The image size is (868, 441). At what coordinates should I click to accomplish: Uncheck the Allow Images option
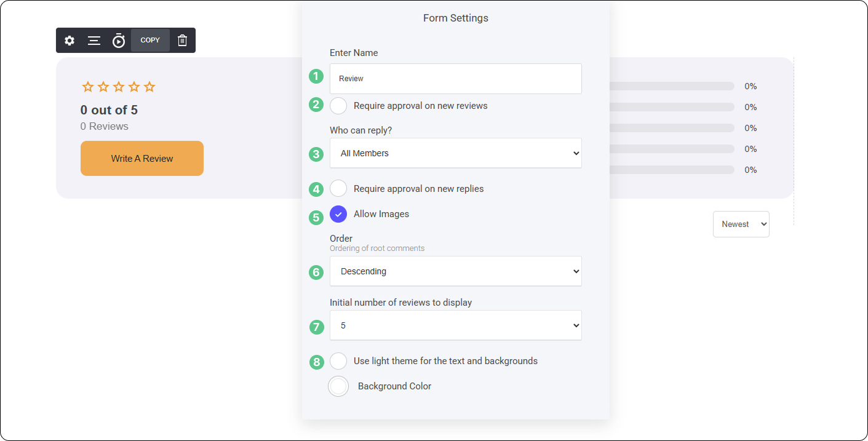tap(338, 214)
